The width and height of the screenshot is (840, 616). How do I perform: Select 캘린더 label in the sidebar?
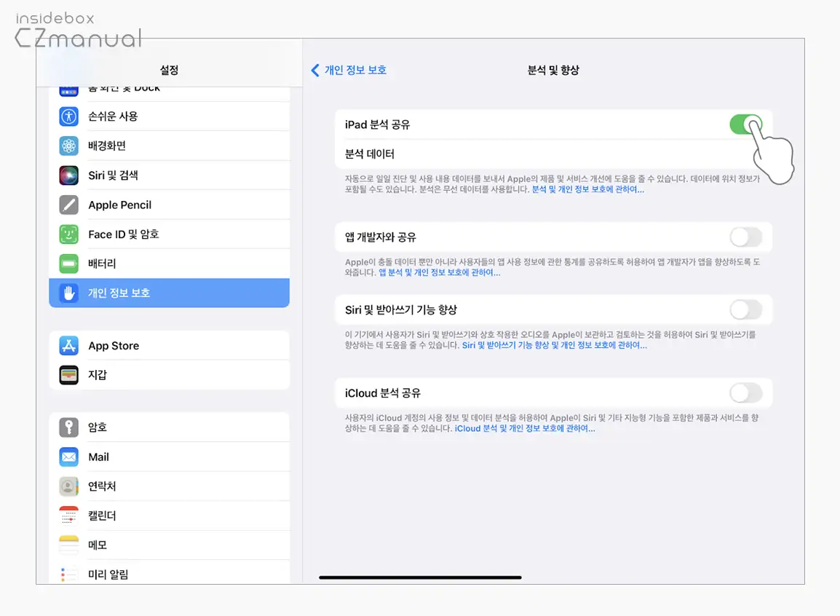102,516
